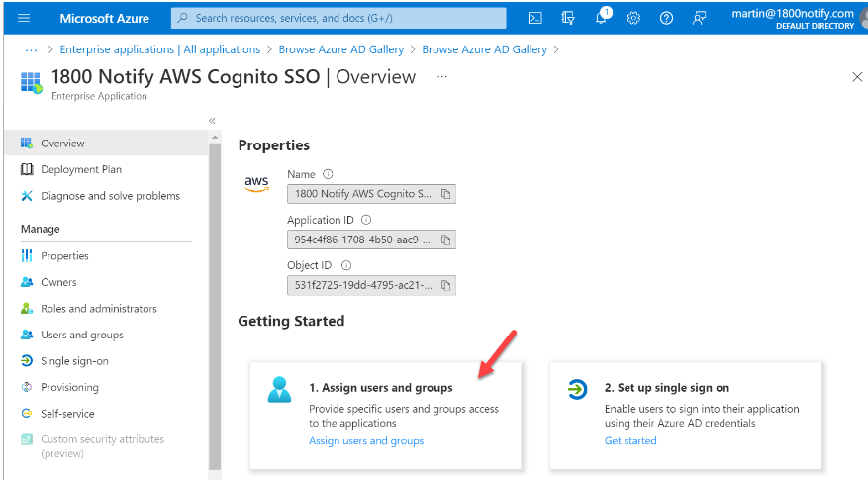Click the enterprise application grid icon
The image size is (868, 480).
coord(31,82)
